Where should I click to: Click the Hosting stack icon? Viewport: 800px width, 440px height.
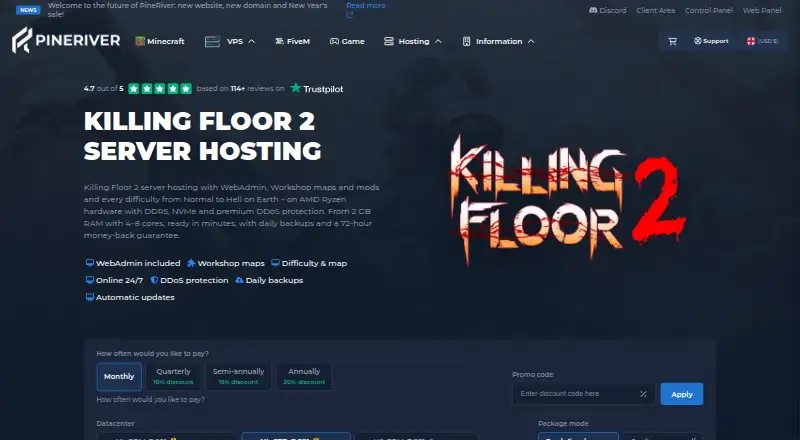[x=389, y=41]
